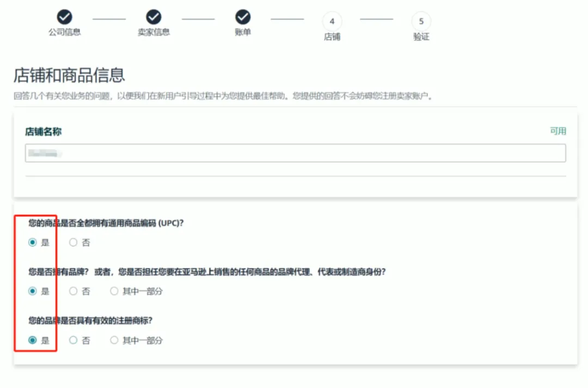The height and width of the screenshot is (388, 588).
Task: Click the 卖家信息 step checkmark icon
Action: point(154,15)
